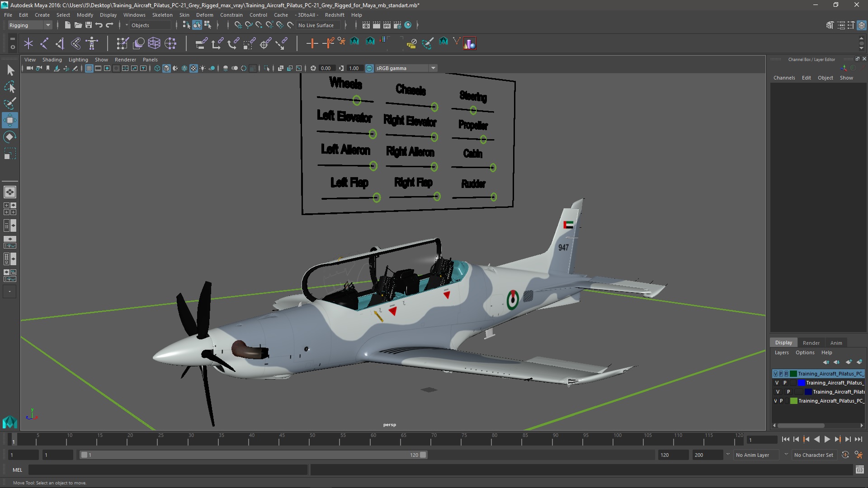
Task: Start IPR render from status line
Action: point(387,25)
